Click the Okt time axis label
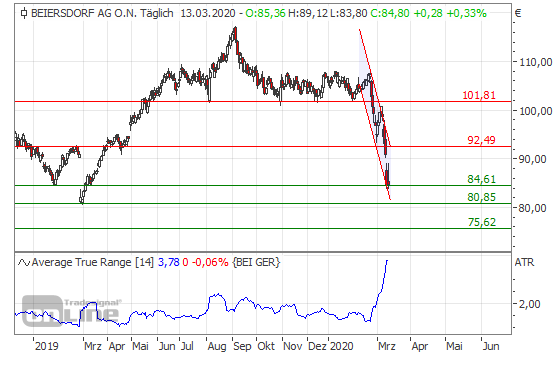558x365 pixels. (266, 346)
